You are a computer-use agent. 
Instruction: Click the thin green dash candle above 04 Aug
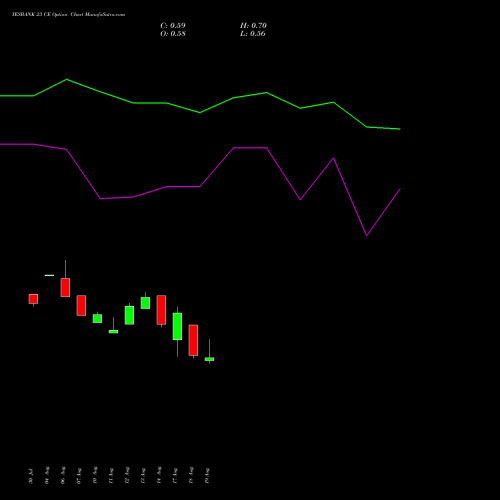coord(49,275)
